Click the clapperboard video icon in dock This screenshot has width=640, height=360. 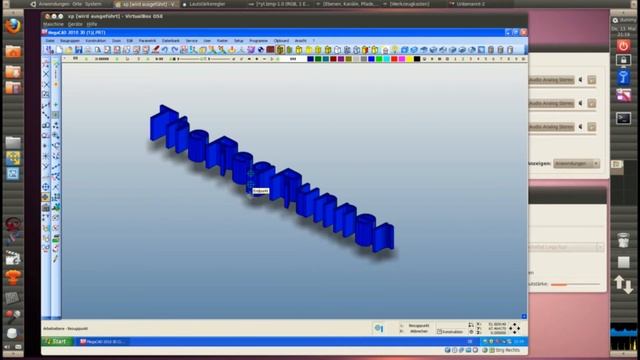pos(13,258)
